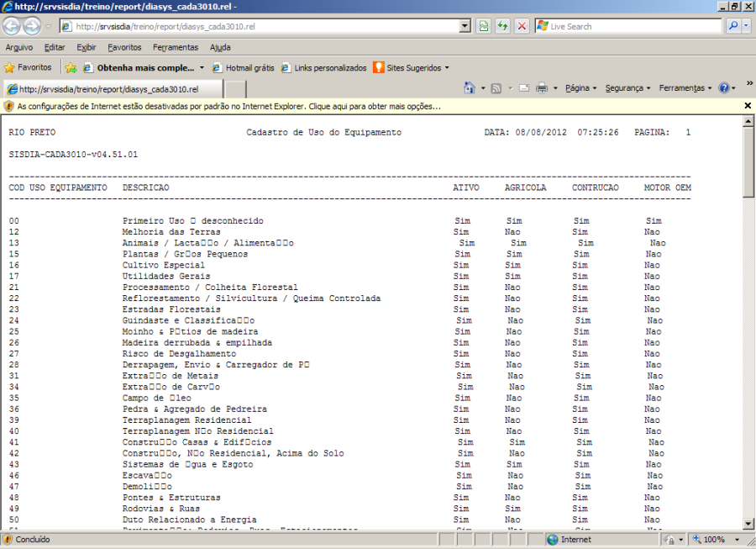Image resolution: width=756 pixels, height=549 pixels.
Task: Expand the Home button dropdown arrow
Action: [x=483, y=88]
